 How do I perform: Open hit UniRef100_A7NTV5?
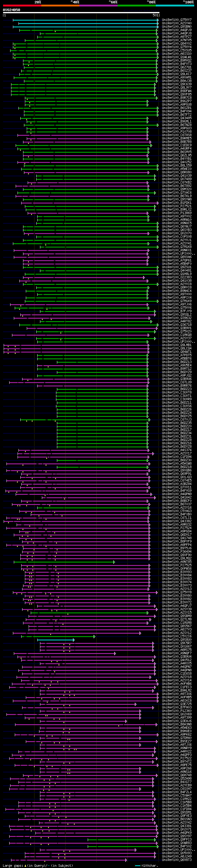(177, 40)
